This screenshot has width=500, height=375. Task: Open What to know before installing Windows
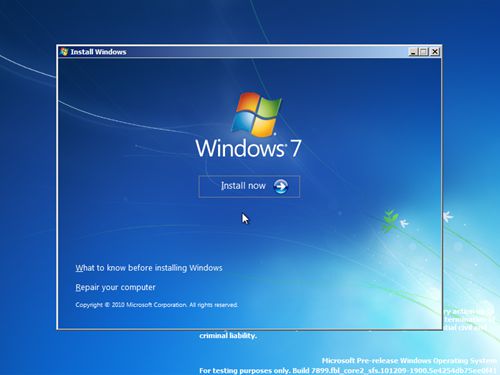coord(149,268)
